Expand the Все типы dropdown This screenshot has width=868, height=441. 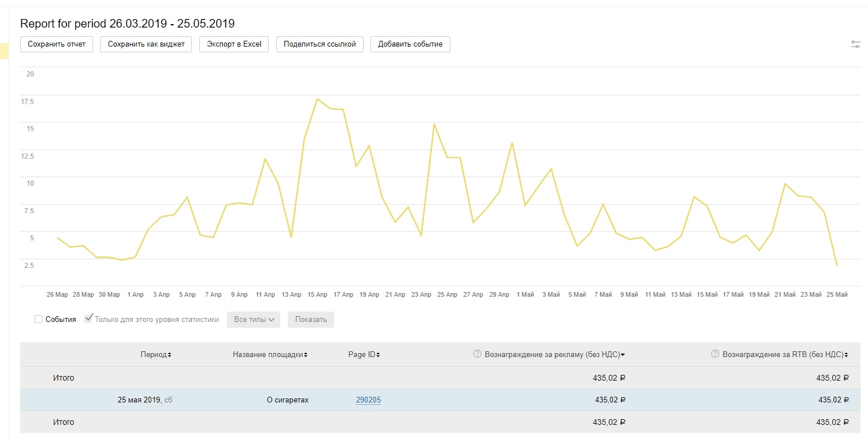tap(253, 320)
